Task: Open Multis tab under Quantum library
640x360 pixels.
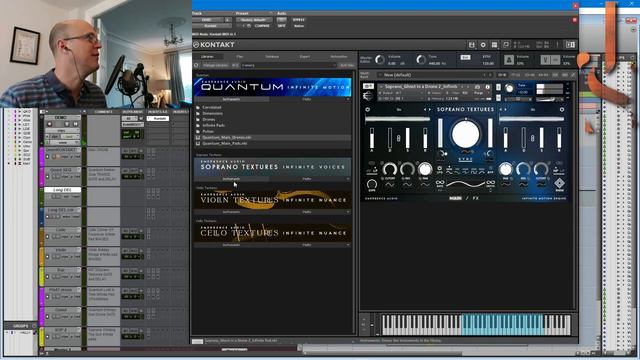Action: (x=307, y=99)
